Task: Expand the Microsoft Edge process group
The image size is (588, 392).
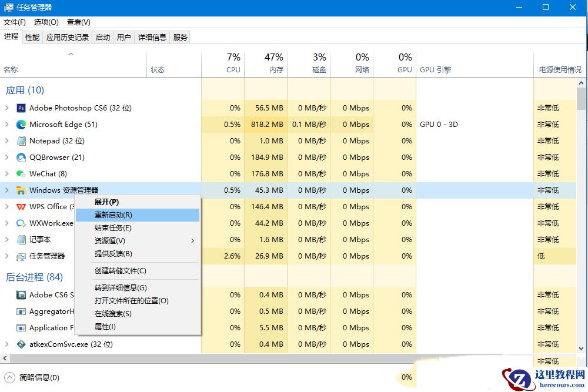Action: click(x=6, y=125)
